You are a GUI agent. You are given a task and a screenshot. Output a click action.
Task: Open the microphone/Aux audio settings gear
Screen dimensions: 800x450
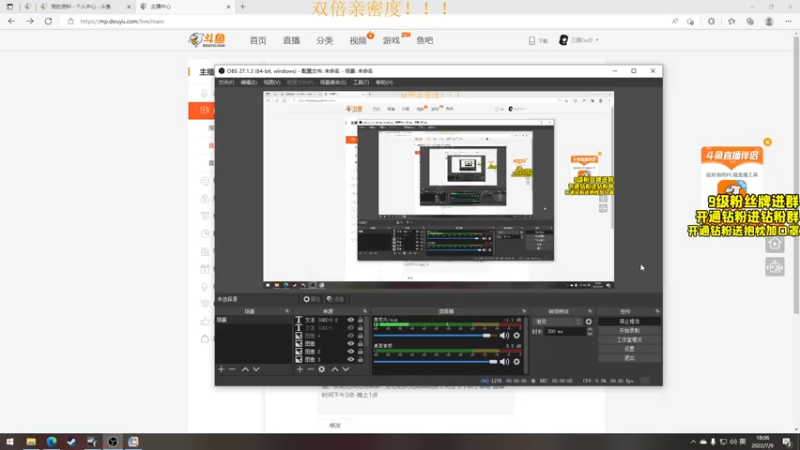click(516, 336)
